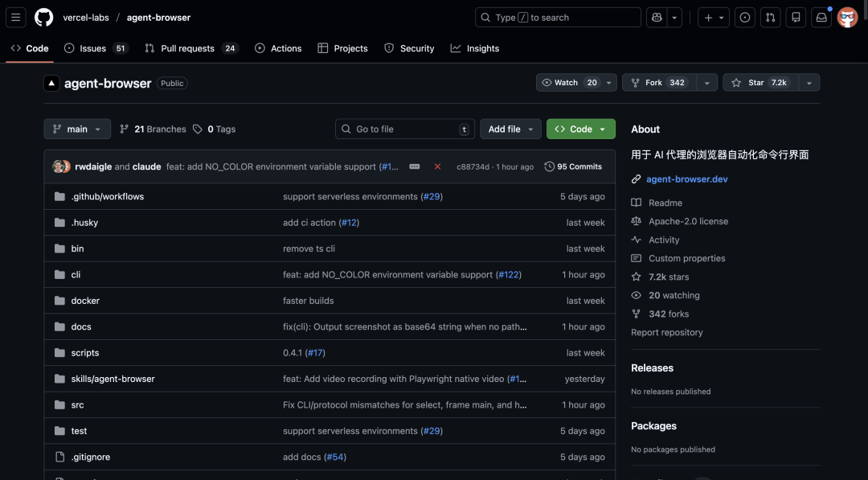
Task: Open the hamburger navigation menu
Action: (x=16, y=18)
